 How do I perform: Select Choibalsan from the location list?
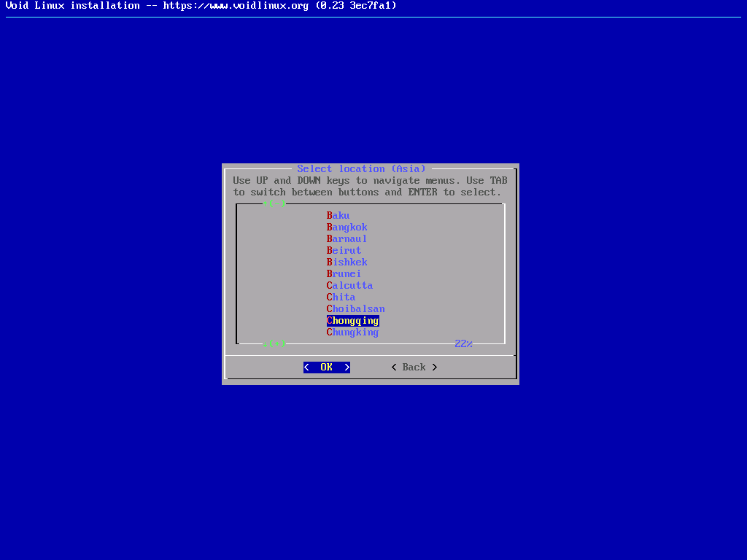pyautogui.click(x=355, y=308)
